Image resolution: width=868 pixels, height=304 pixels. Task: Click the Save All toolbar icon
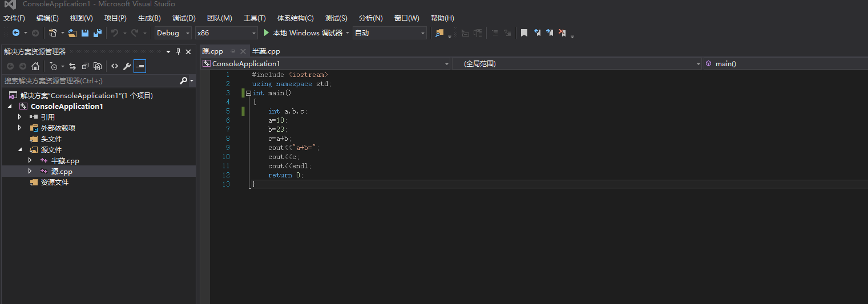(98, 33)
